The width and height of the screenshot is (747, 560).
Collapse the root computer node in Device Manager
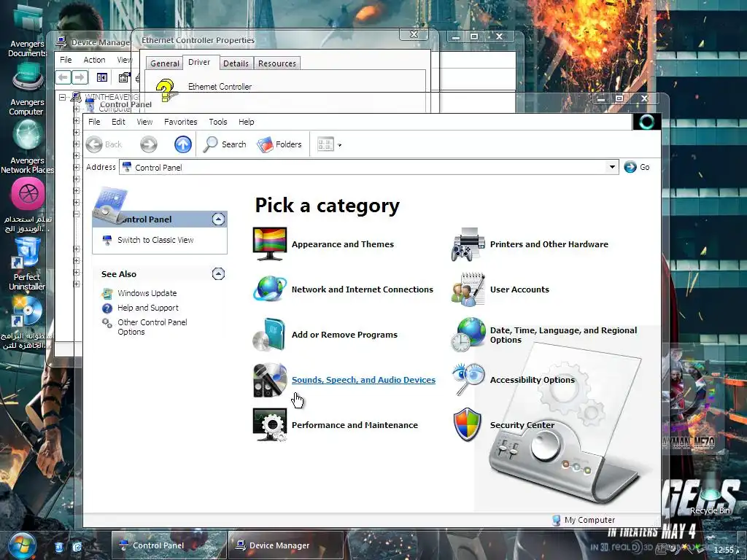pos(63,97)
